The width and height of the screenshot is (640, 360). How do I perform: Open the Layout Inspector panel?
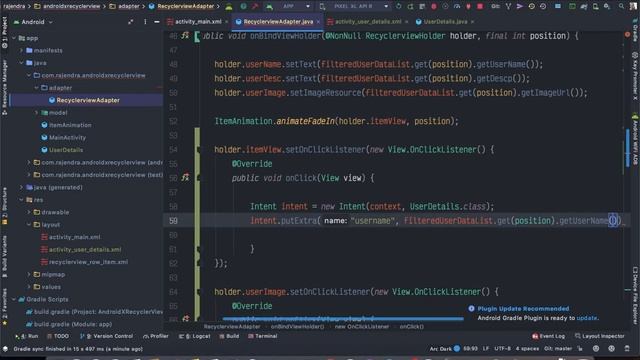point(600,336)
